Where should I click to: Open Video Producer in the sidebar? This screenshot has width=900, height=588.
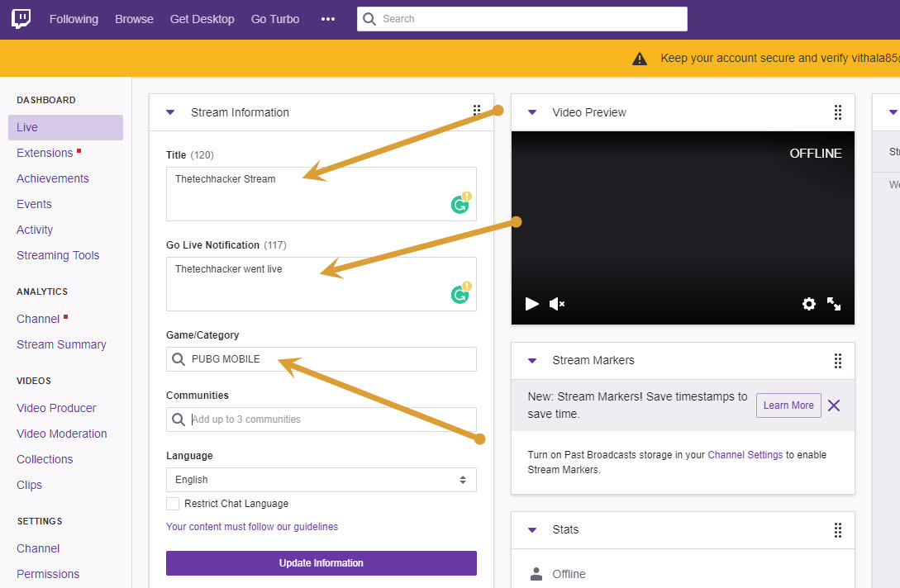point(56,408)
